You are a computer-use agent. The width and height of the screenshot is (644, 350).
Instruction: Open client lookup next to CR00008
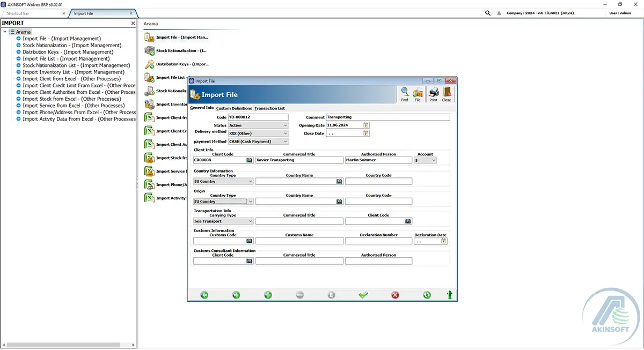click(250, 160)
